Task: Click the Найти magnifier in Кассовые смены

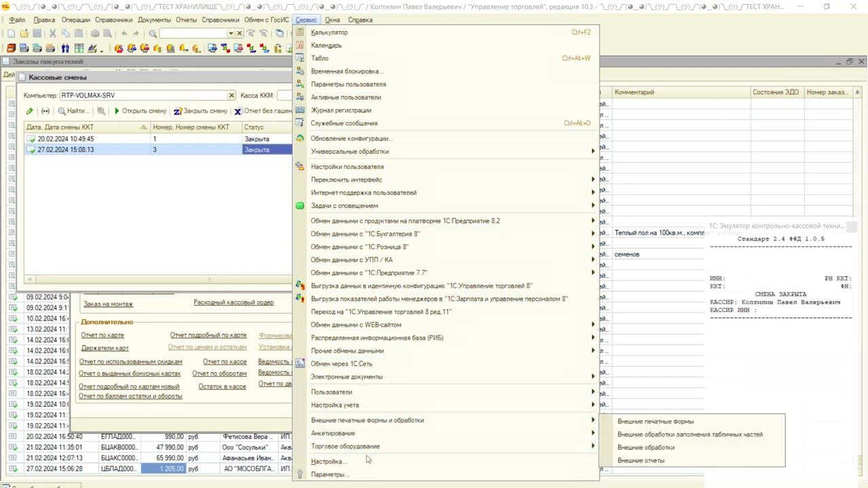Action: 62,111
